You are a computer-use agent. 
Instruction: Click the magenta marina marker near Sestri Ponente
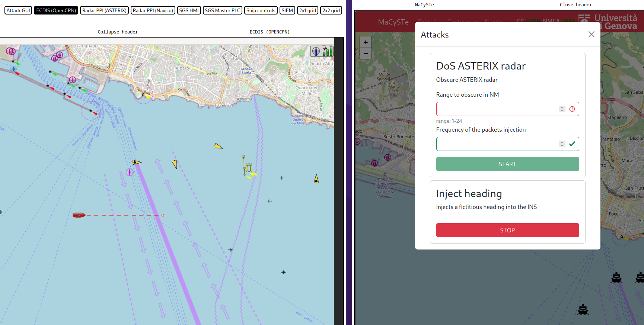pyautogui.click(x=388, y=157)
